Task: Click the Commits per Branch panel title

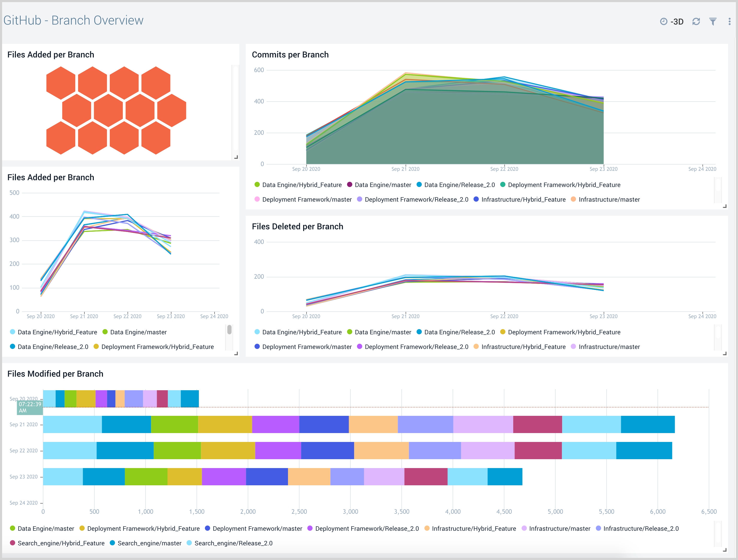Action: point(290,54)
